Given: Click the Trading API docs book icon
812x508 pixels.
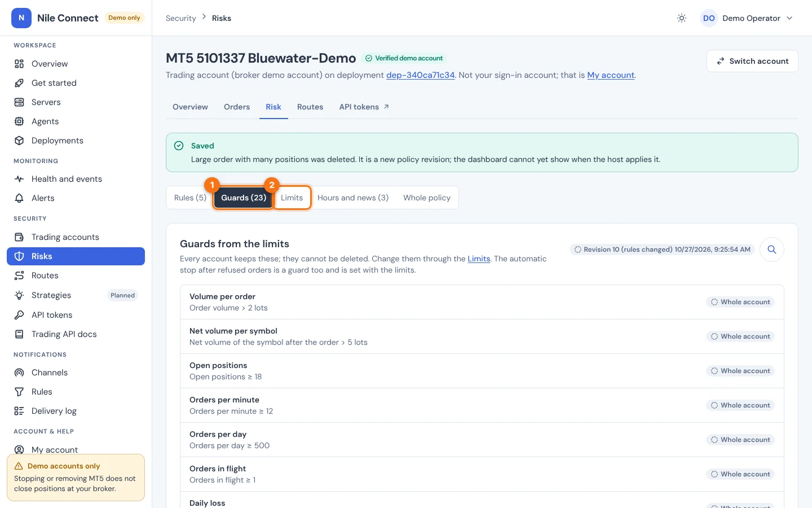Looking at the screenshot, I should [19, 334].
